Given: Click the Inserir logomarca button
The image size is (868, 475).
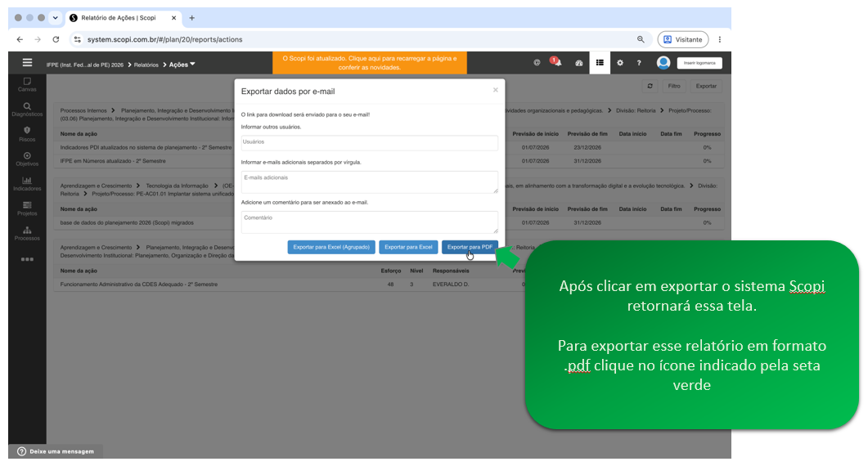Looking at the screenshot, I should click(699, 63).
